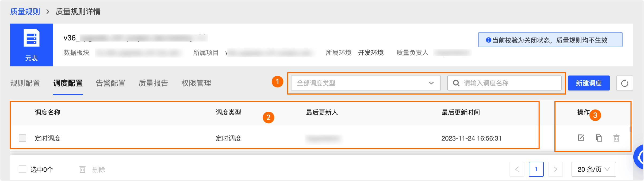This screenshot has width=644, height=181.
Task: Click the refresh icon next to 新建调度
Action: (x=624, y=83)
